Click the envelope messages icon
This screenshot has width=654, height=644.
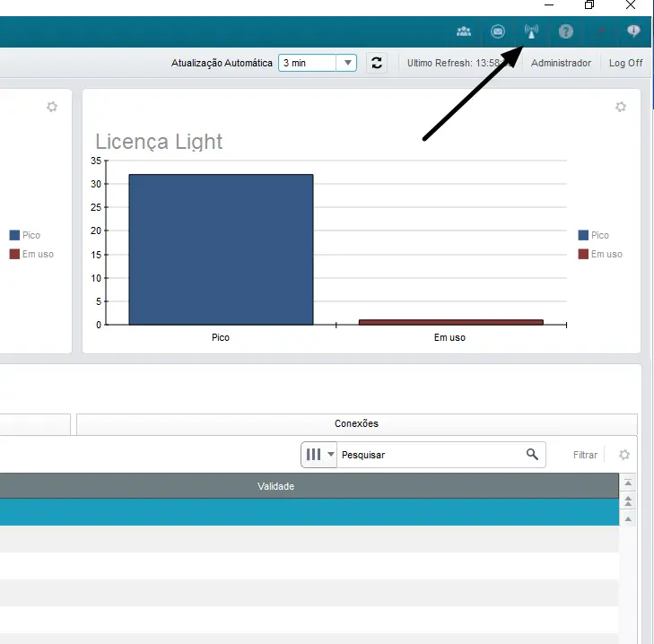click(x=498, y=31)
